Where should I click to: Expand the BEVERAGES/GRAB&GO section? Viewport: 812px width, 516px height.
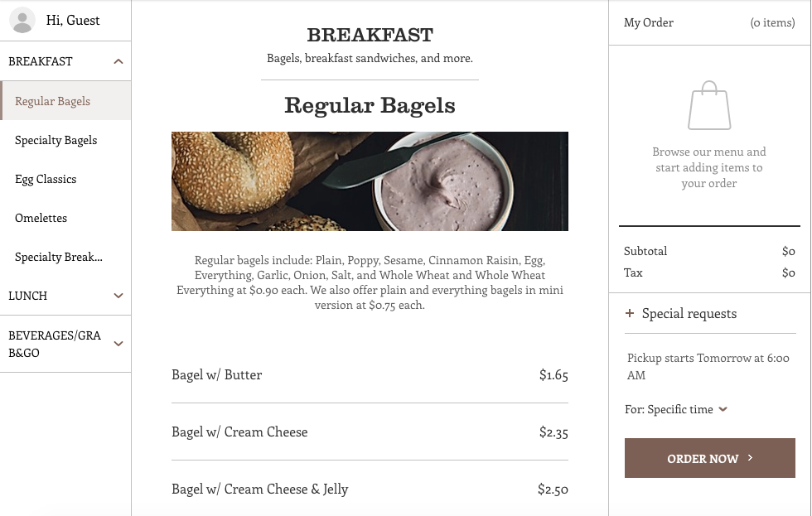118,344
